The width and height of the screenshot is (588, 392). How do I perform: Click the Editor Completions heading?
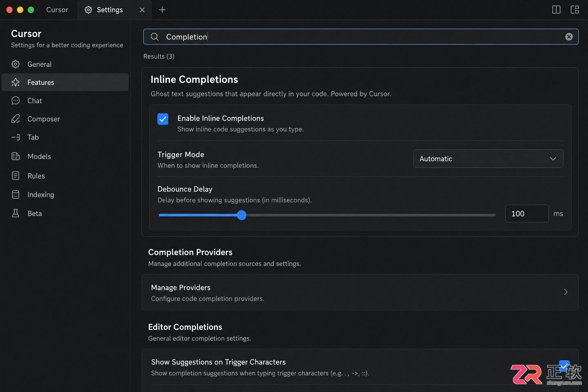(185, 327)
